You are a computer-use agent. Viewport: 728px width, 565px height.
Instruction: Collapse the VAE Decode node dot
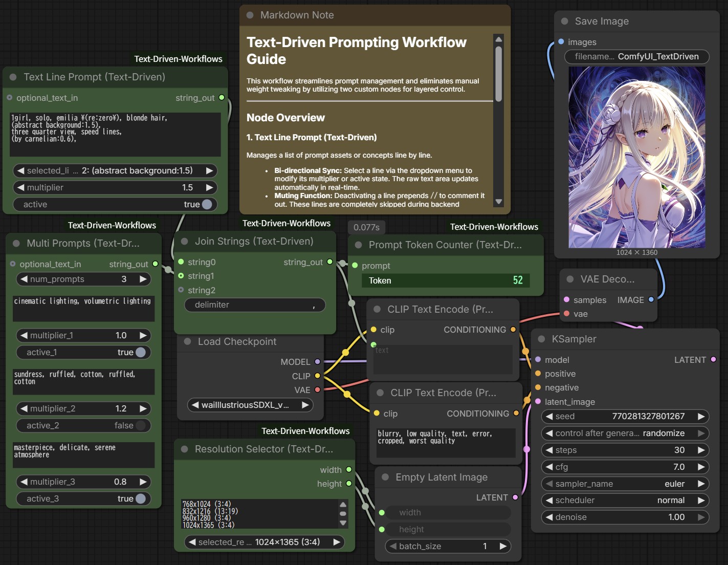[x=570, y=279]
